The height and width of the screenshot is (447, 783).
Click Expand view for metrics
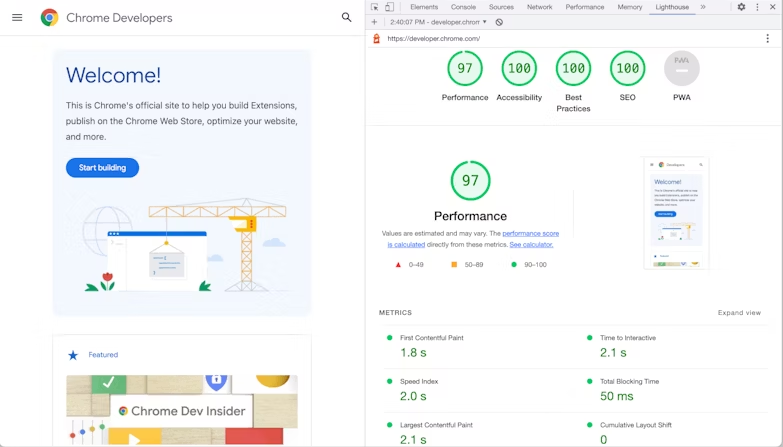739,313
